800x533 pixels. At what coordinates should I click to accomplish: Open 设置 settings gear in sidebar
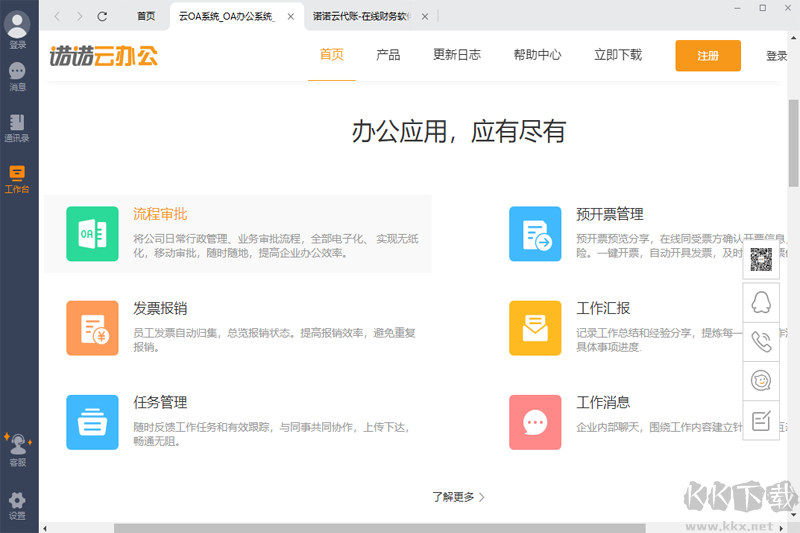coord(17,502)
